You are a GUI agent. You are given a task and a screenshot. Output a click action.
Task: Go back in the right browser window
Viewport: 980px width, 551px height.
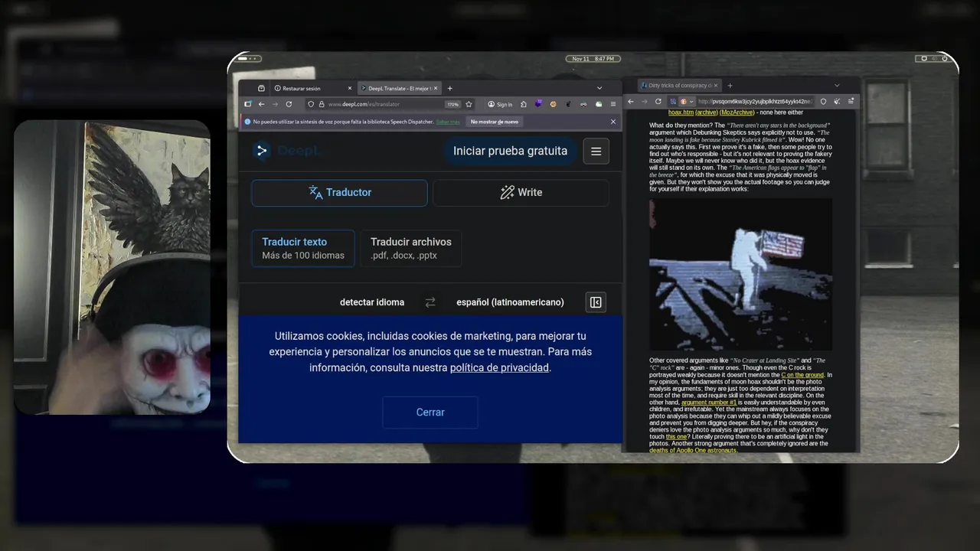631,101
